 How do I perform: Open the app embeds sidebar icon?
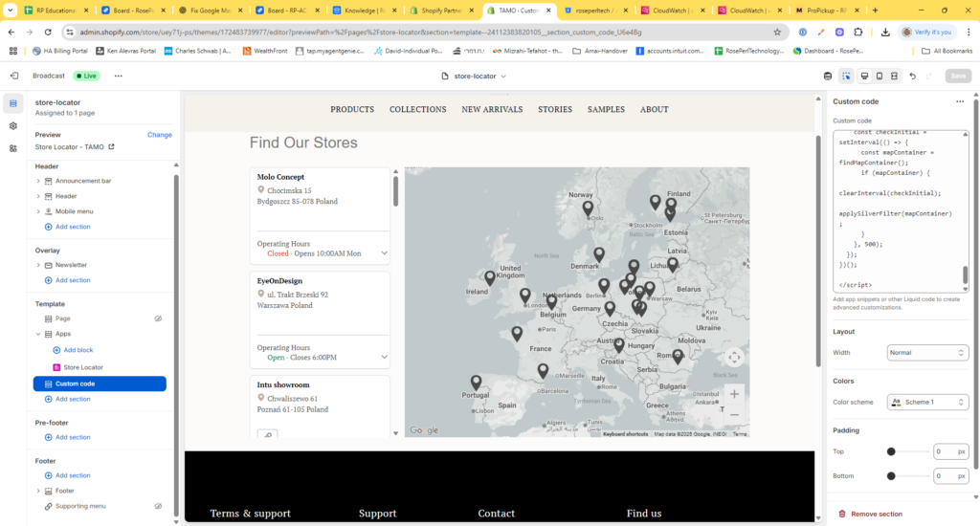[13, 148]
